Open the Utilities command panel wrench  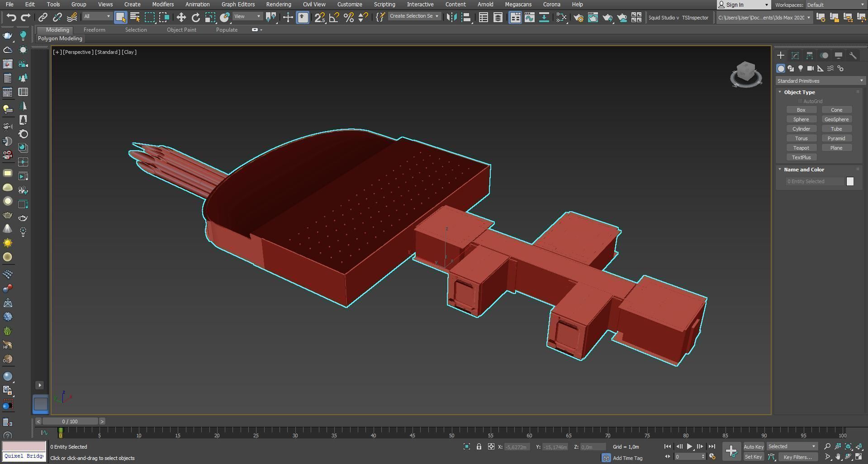(x=853, y=55)
